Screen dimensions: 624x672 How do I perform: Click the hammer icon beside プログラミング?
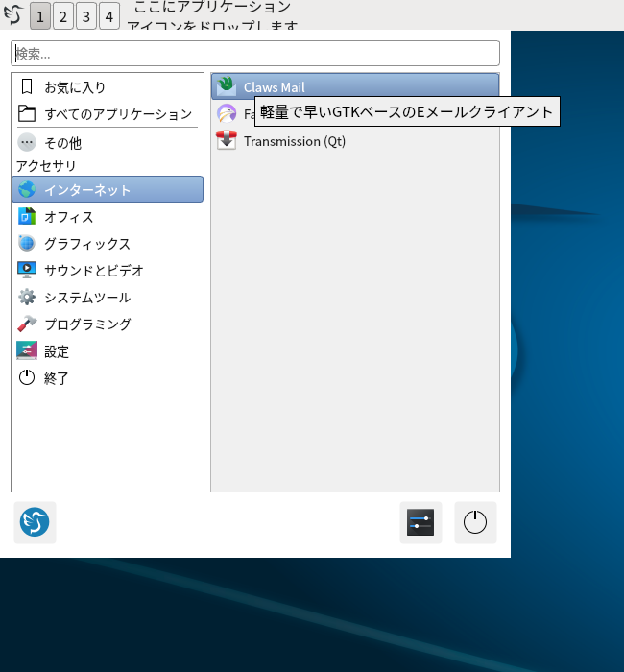pos(27,324)
